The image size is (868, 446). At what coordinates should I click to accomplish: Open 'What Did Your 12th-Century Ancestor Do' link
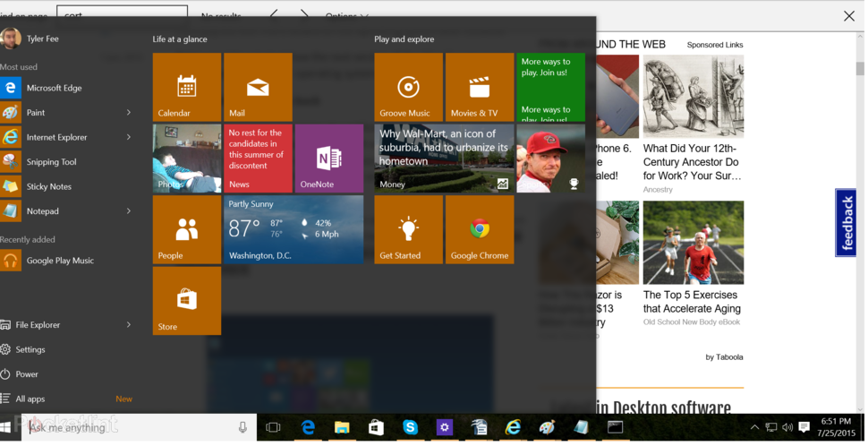pos(692,162)
